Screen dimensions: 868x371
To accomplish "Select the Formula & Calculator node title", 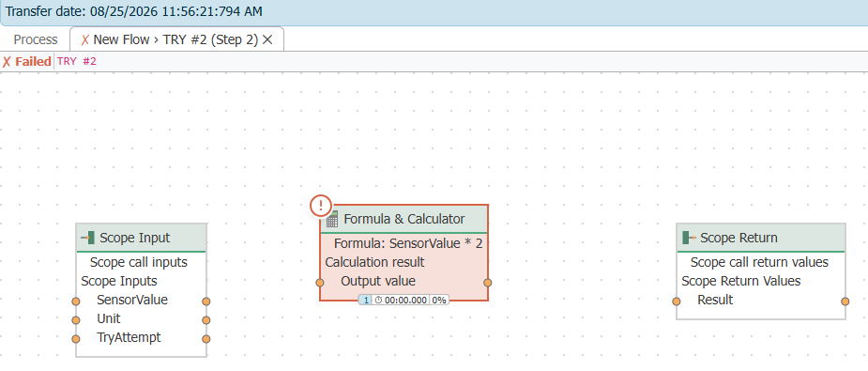I will 404,219.
